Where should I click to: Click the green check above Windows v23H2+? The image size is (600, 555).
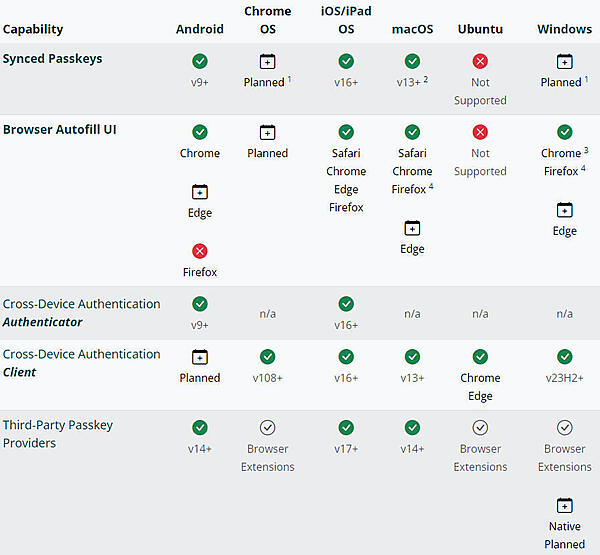(564, 357)
